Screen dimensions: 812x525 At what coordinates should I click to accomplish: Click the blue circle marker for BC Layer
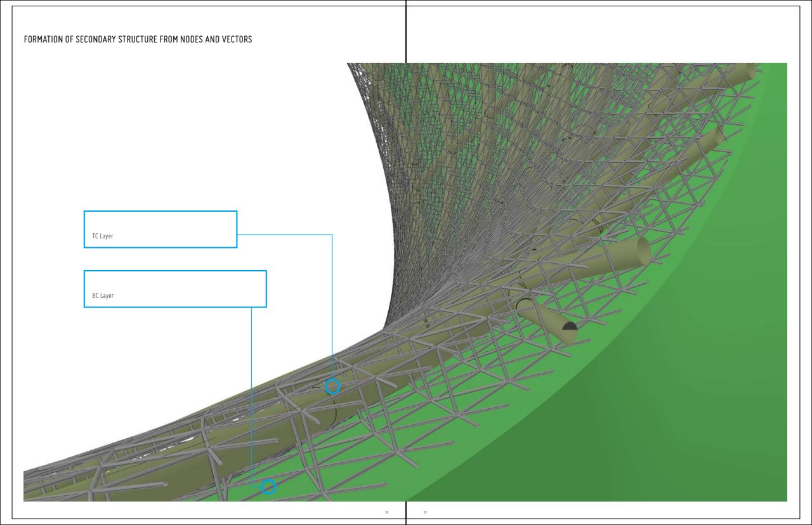coord(268,487)
